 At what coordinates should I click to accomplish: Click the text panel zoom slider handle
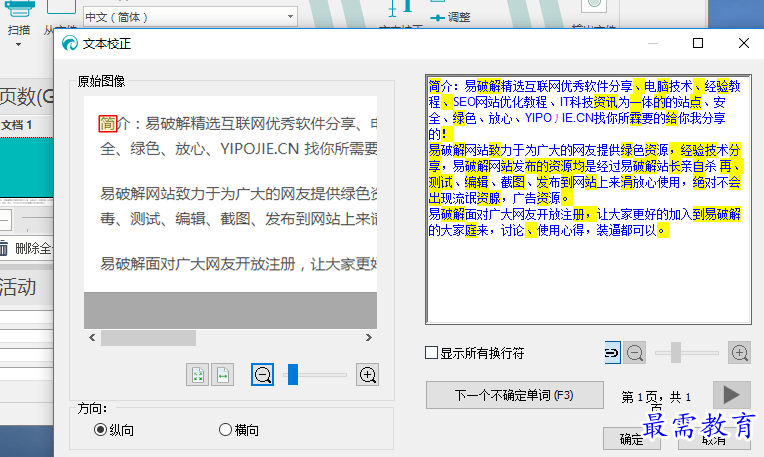[676, 352]
